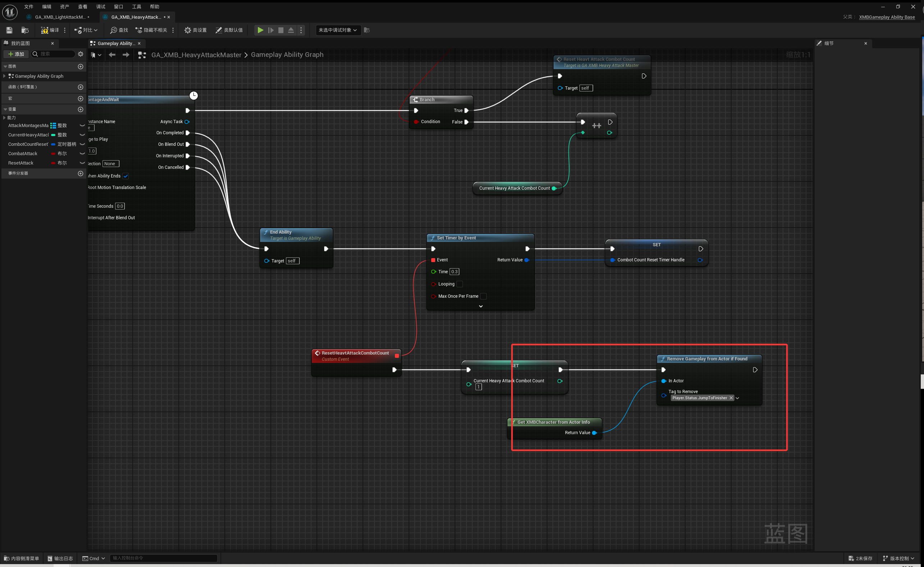Uncheck Stop When Ability Ends checkbox
Image resolution: width=924 pixels, height=567 pixels.
[126, 176]
